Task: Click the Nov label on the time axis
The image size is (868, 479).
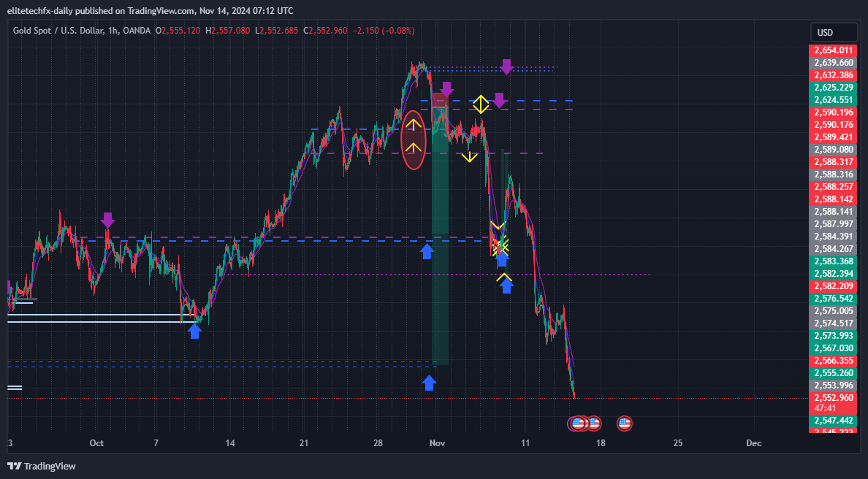Action: tap(438, 443)
